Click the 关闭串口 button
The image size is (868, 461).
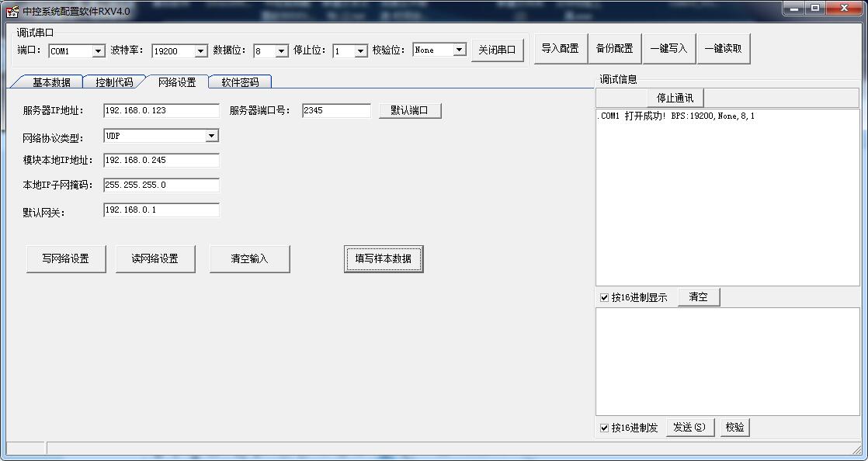tap(497, 50)
